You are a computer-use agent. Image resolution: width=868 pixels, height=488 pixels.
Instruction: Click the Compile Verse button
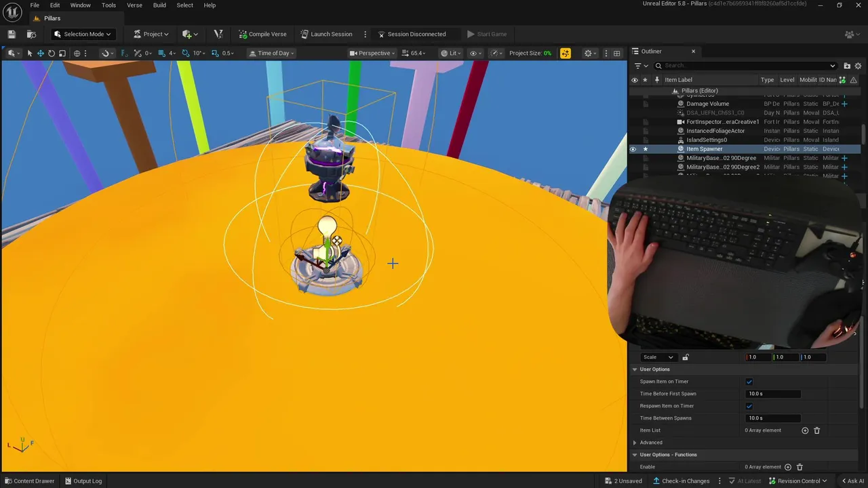coord(262,34)
